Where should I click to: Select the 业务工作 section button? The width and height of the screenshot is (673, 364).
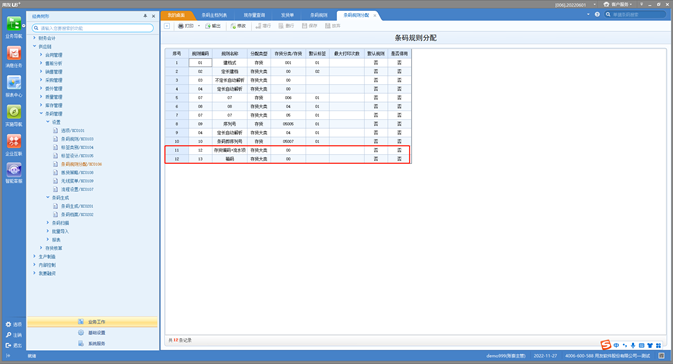92,322
